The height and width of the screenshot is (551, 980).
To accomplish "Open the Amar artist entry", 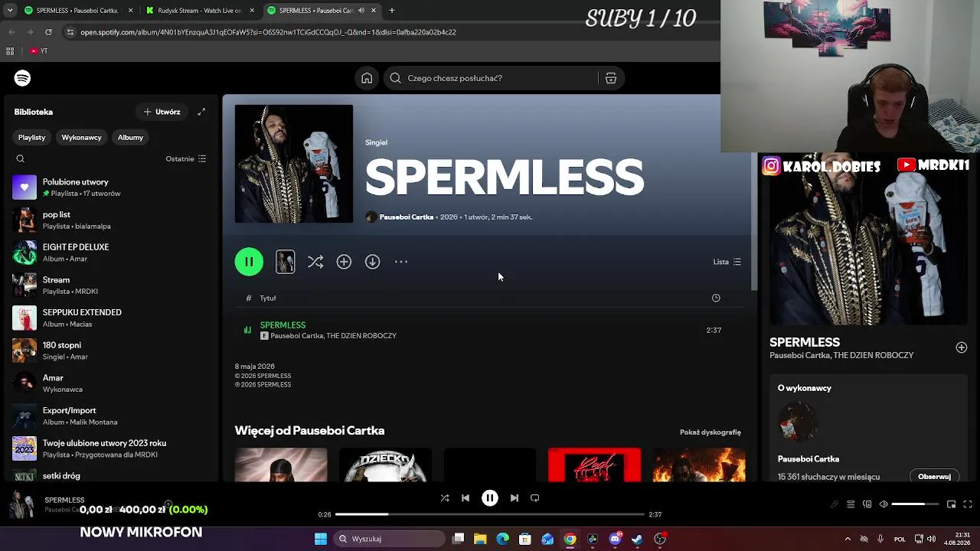I will (x=111, y=383).
